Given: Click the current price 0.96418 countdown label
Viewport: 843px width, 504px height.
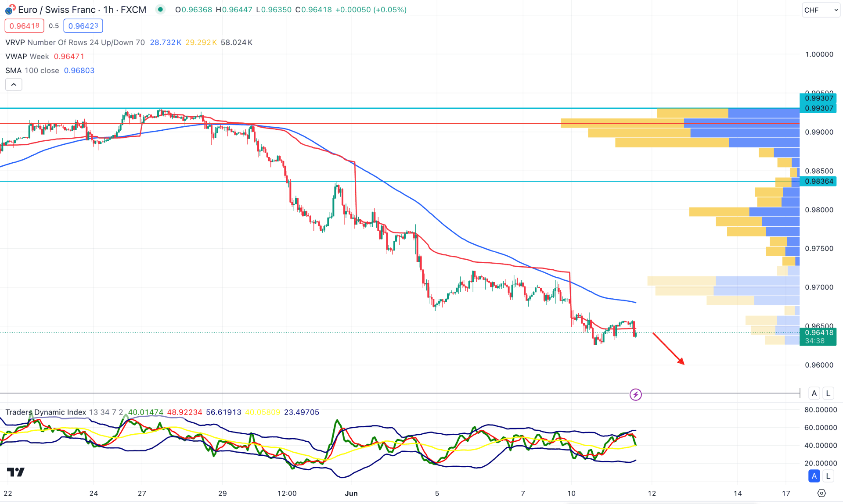Looking at the screenshot, I should point(818,336).
